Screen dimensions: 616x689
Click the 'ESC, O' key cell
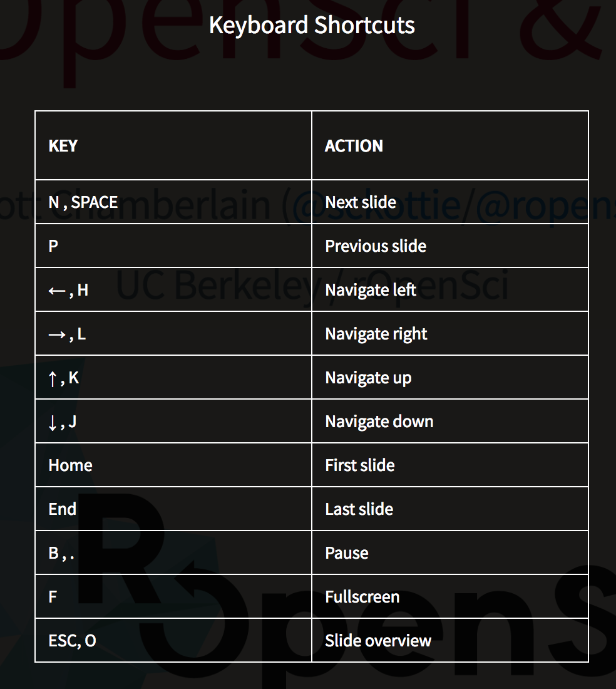pos(173,640)
